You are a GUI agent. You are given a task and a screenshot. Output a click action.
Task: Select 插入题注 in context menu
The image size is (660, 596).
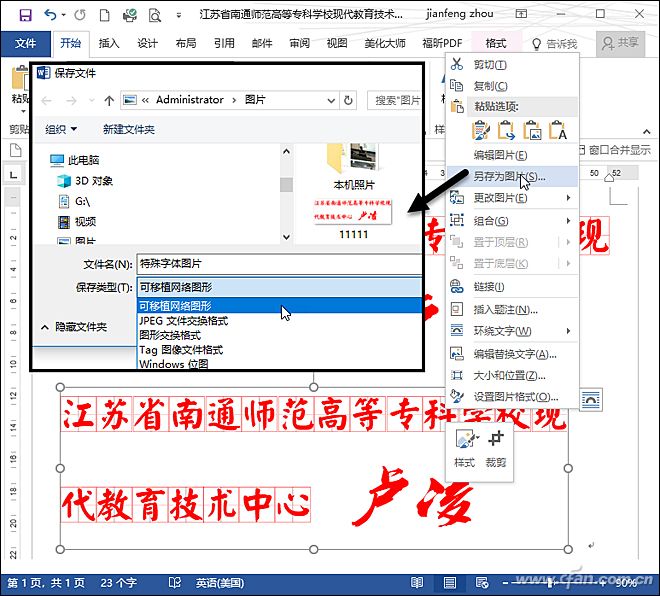click(x=512, y=310)
